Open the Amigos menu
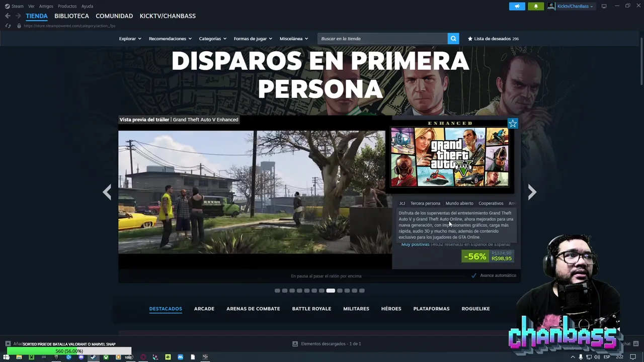The width and height of the screenshot is (644, 362). (46, 6)
